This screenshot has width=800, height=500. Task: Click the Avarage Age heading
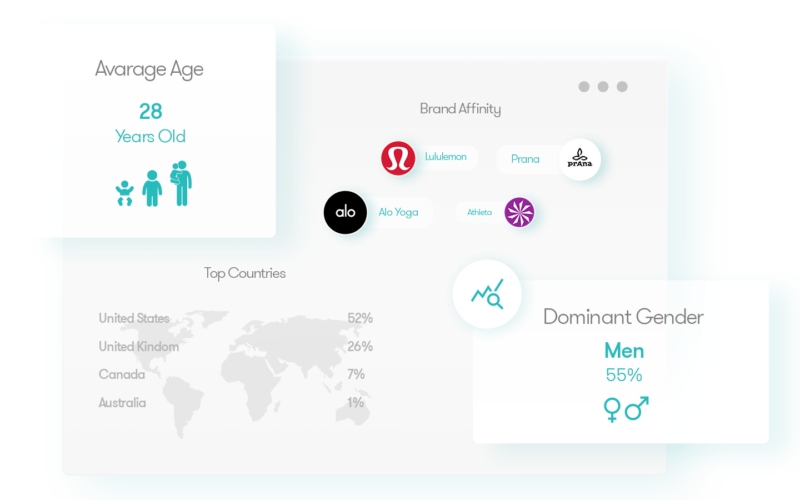point(149,69)
